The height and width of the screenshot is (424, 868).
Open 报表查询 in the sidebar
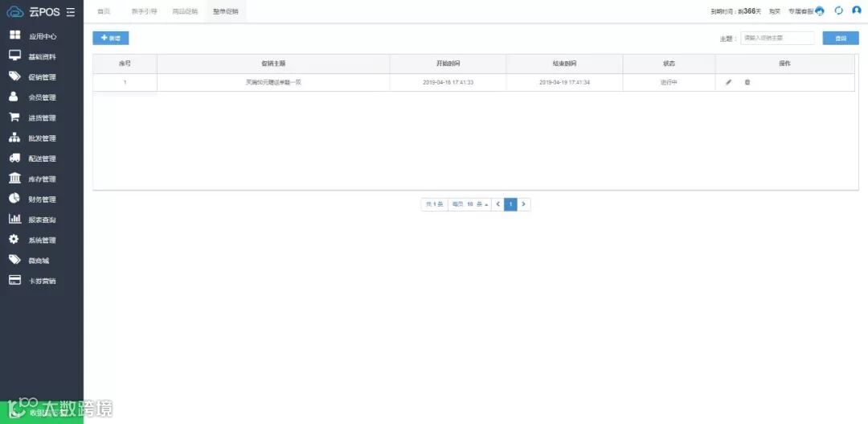pyautogui.click(x=42, y=220)
